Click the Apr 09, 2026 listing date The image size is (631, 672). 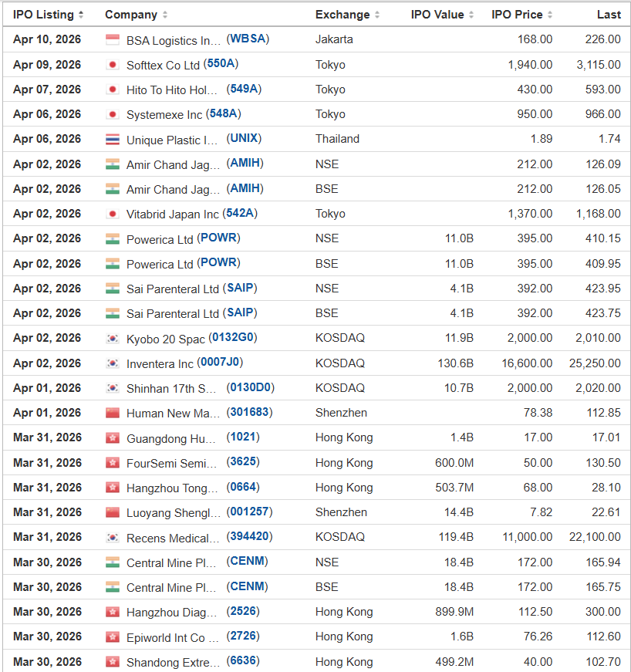[x=47, y=65]
